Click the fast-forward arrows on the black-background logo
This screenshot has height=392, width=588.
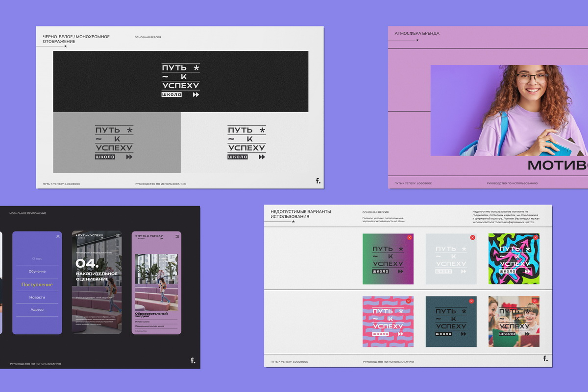tap(196, 95)
